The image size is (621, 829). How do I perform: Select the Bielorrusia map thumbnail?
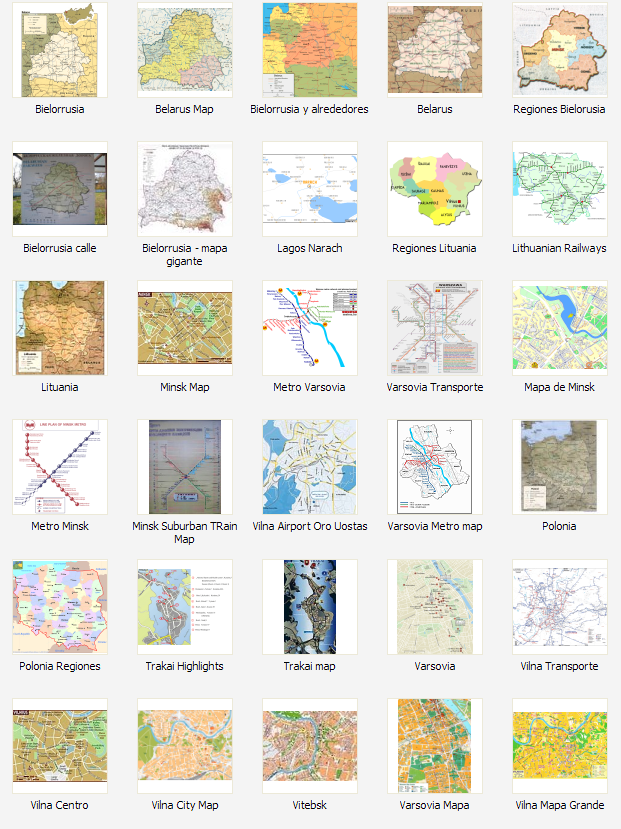point(59,49)
